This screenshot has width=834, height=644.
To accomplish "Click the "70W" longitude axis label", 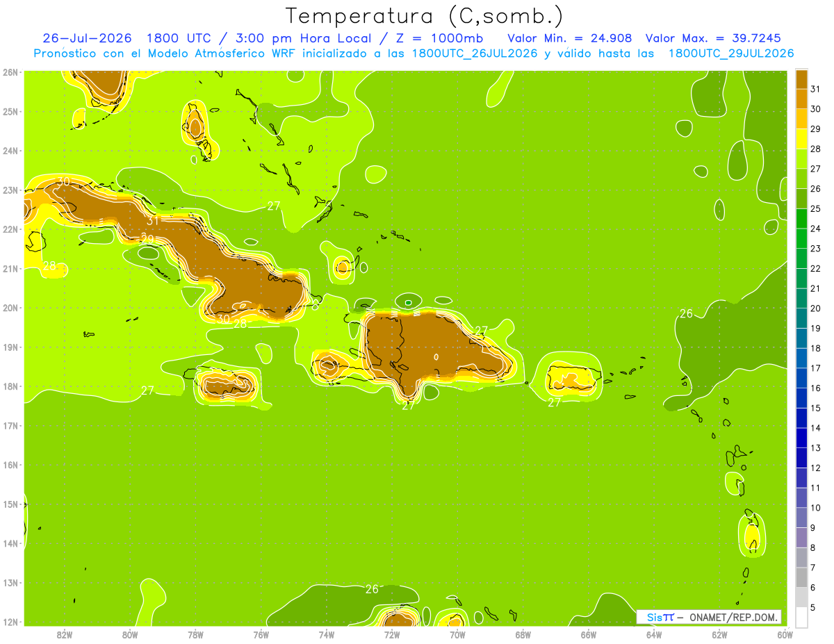I will [x=457, y=634].
